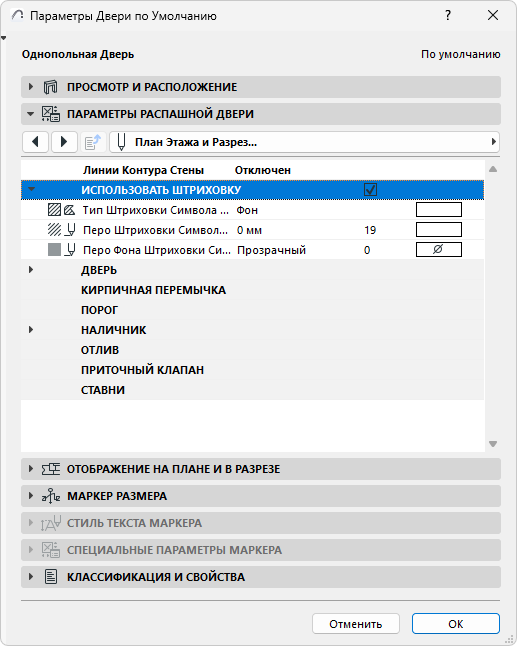Click pen icon in 'Перо Штриховки' row
Image resolution: width=517 pixels, height=646 pixels.
click(x=70, y=229)
